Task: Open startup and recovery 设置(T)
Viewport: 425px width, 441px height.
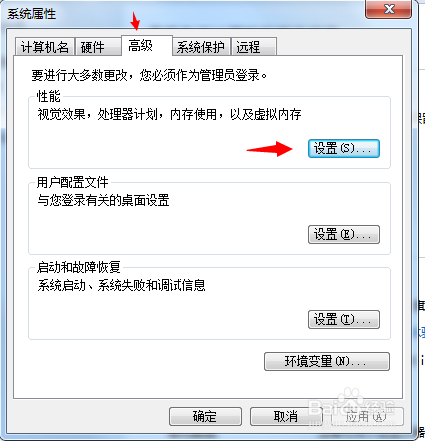Action: 344,320
